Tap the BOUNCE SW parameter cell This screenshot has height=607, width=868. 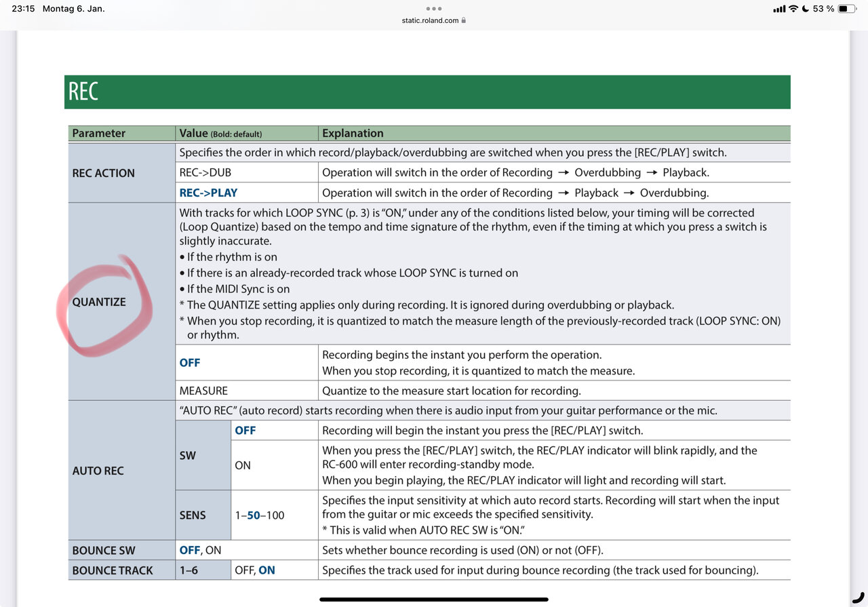tap(121, 550)
